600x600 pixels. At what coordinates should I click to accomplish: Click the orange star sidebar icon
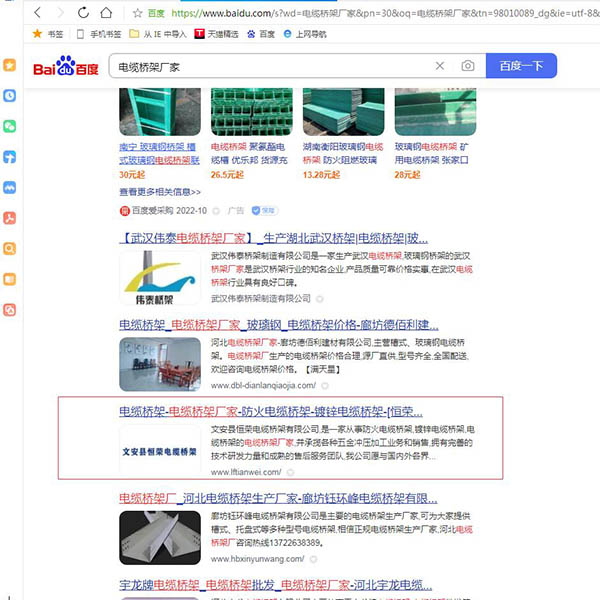tap(10, 65)
